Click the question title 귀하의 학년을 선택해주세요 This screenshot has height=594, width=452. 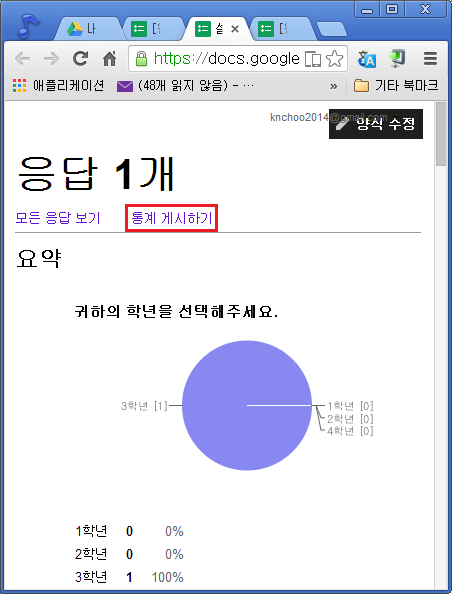click(177, 311)
